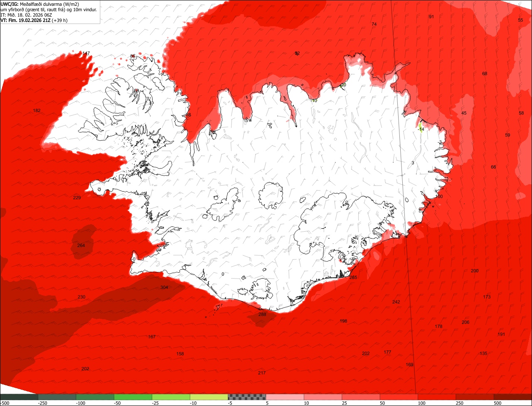Select the 25 to 50 light red swatch
This screenshot has width=532, height=406.
361,396
